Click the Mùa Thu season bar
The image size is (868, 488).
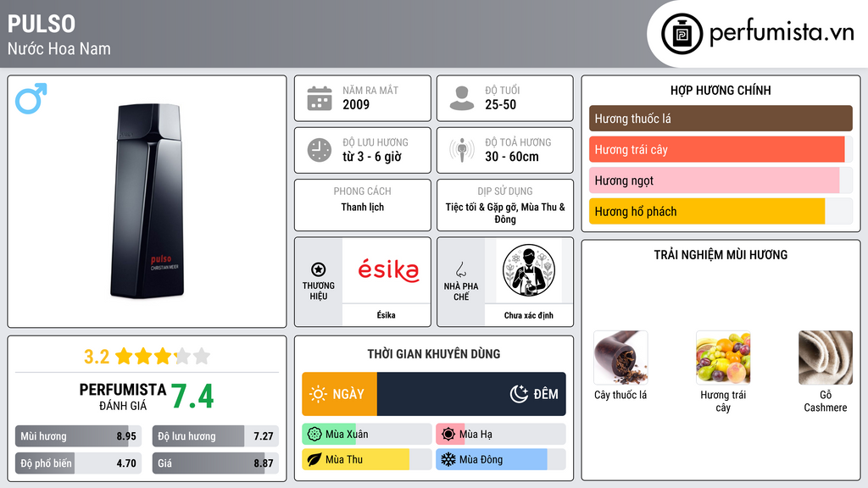point(367,459)
